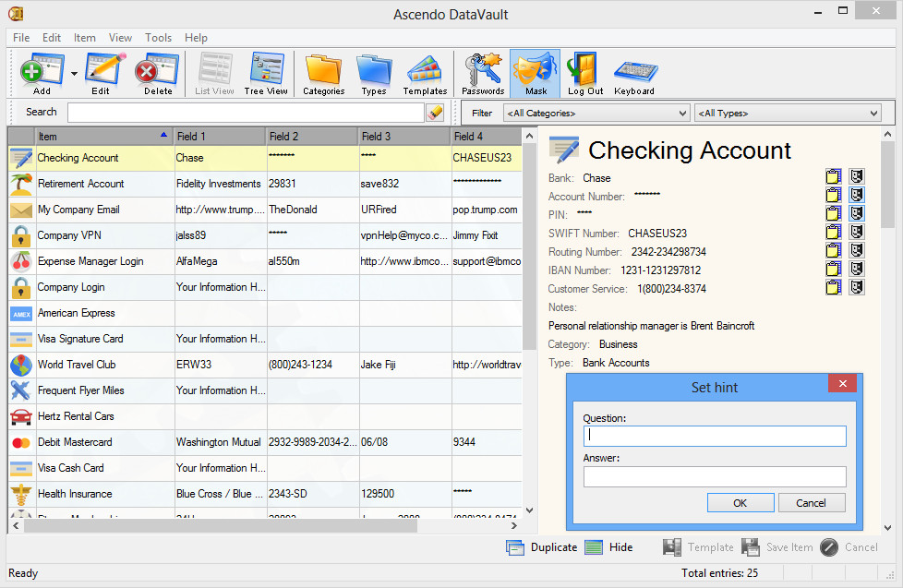Open the Edit menu
The image size is (903, 588).
pos(52,38)
